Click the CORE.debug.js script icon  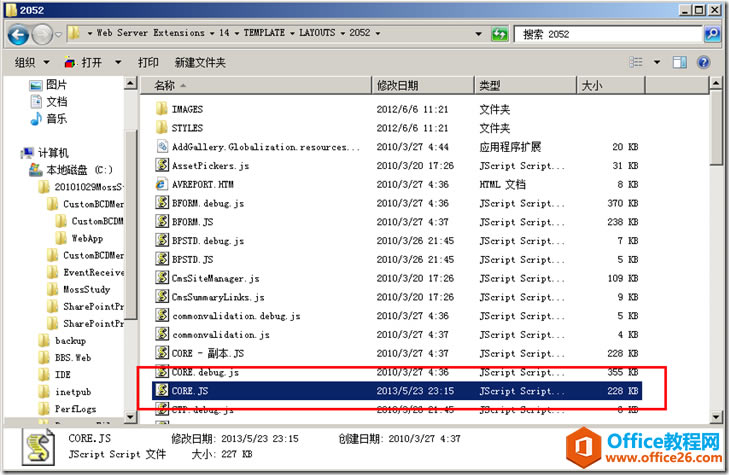click(x=161, y=372)
